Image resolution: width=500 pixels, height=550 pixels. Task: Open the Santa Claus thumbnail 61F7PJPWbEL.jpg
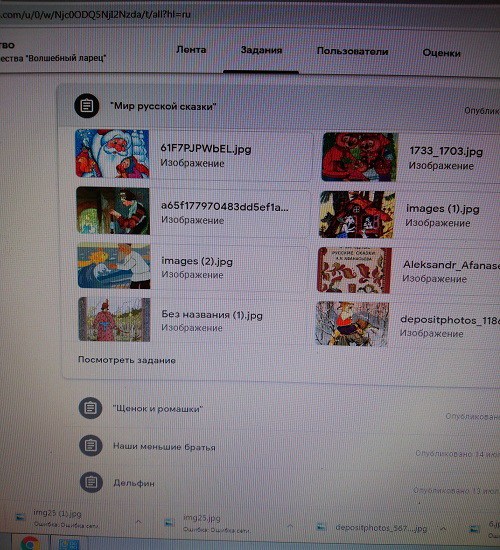[112, 153]
